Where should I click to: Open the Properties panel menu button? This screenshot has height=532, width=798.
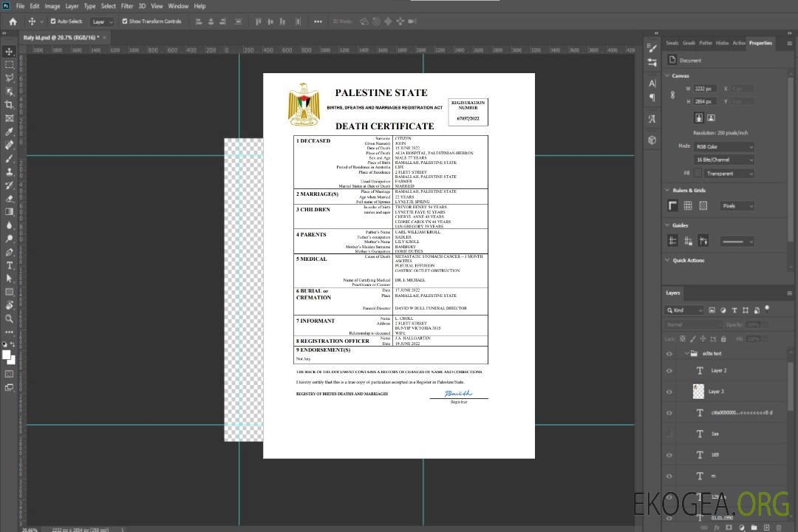(789, 44)
